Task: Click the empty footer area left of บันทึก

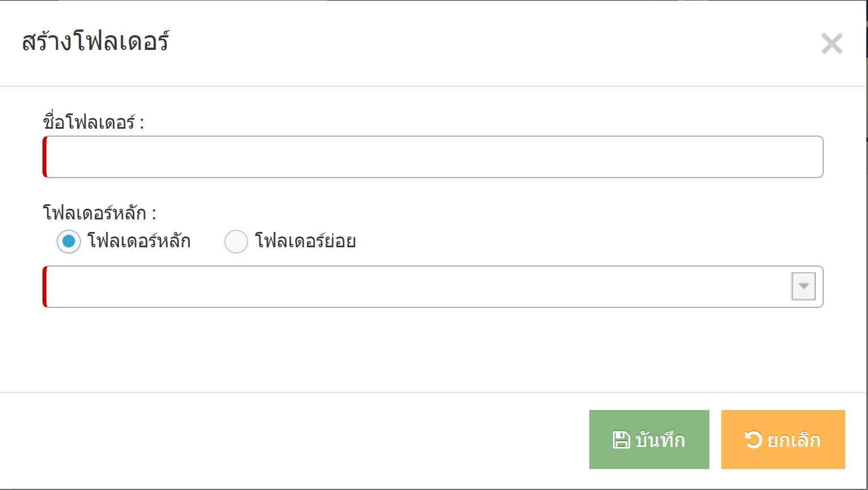Action: pos(295,440)
